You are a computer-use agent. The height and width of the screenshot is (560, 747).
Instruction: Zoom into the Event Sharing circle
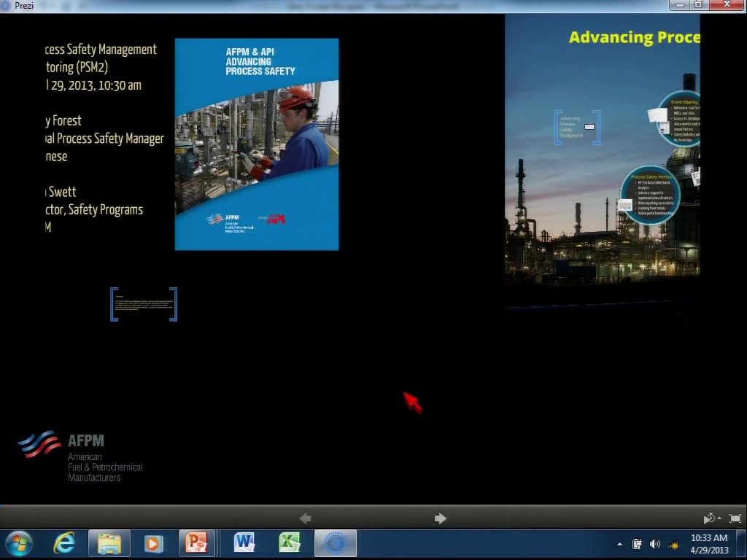679,120
